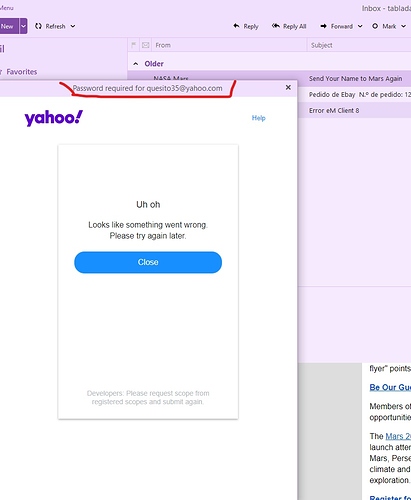The image size is (411, 500).
Task: Collapse the Older group chevron
Action: point(136,64)
